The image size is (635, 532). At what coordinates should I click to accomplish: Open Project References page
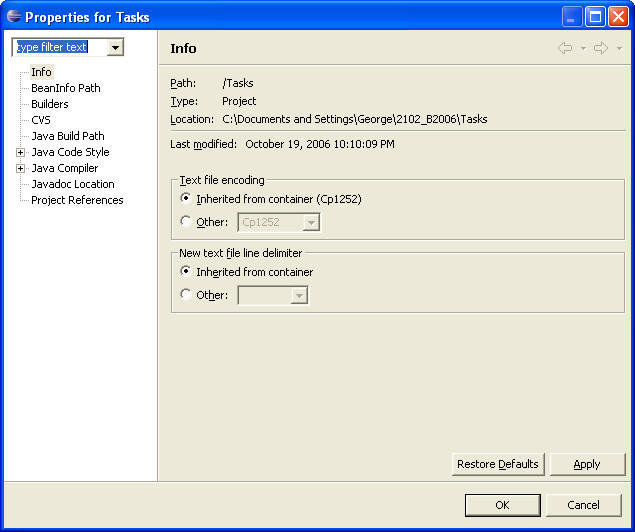click(x=77, y=200)
